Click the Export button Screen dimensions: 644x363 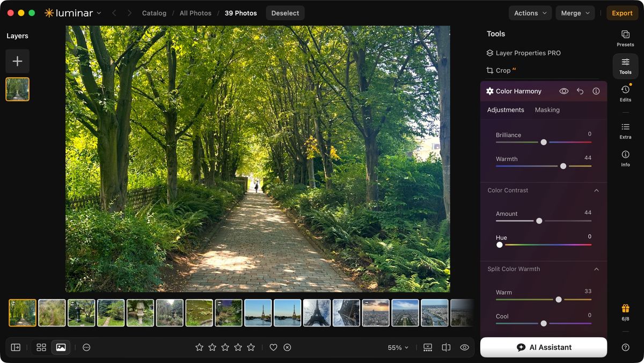(622, 13)
